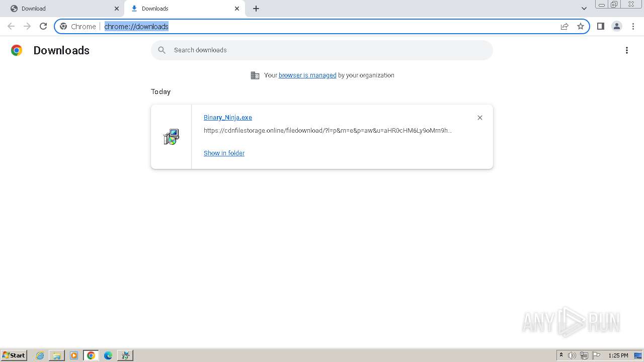Screen dimensions: 644x362
Task: Open Chrome's three-dot main menu
Action: [x=633, y=26]
